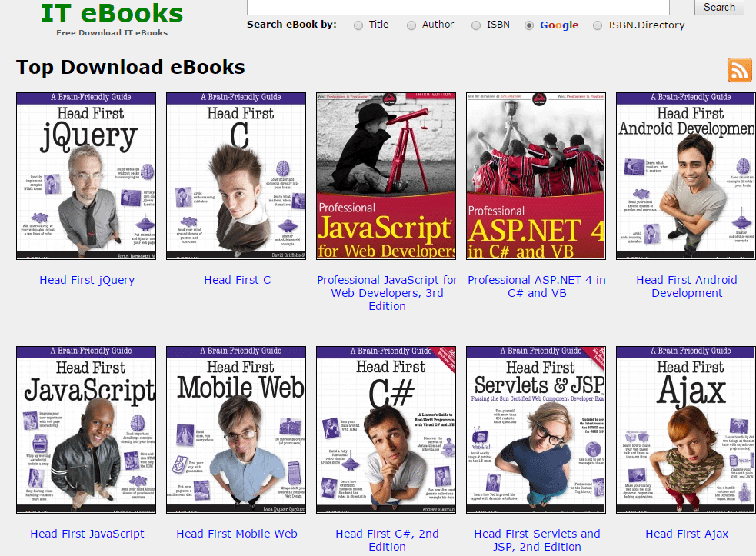Follow the Head First Android Development link
Viewport: 756px width, 556px height.
[687, 286]
